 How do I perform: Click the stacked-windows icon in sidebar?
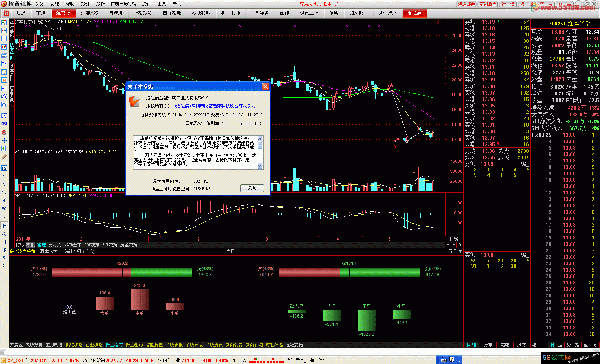pyautogui.click(x=4, y=55)
